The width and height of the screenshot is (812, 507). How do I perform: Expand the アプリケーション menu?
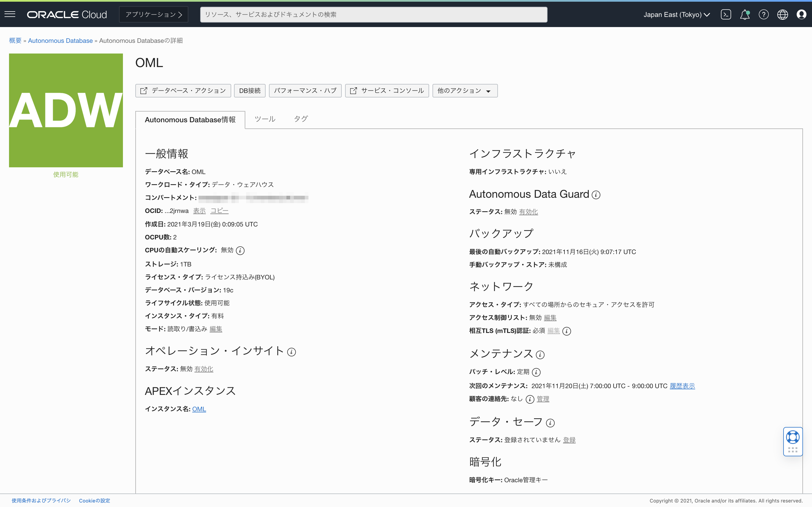point(154,14)
